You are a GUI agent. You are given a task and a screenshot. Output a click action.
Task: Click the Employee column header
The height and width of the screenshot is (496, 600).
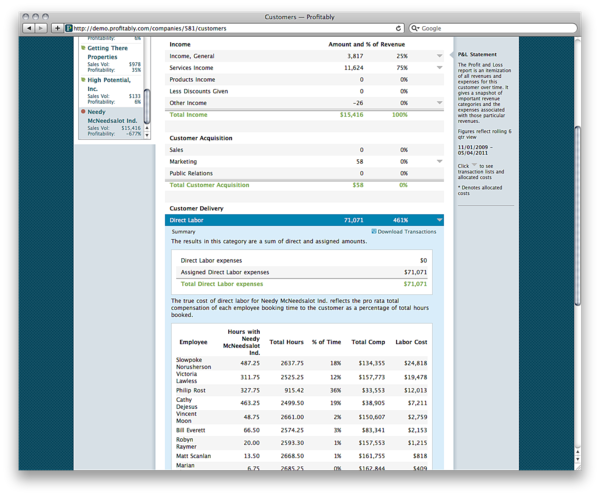point(193,342)
